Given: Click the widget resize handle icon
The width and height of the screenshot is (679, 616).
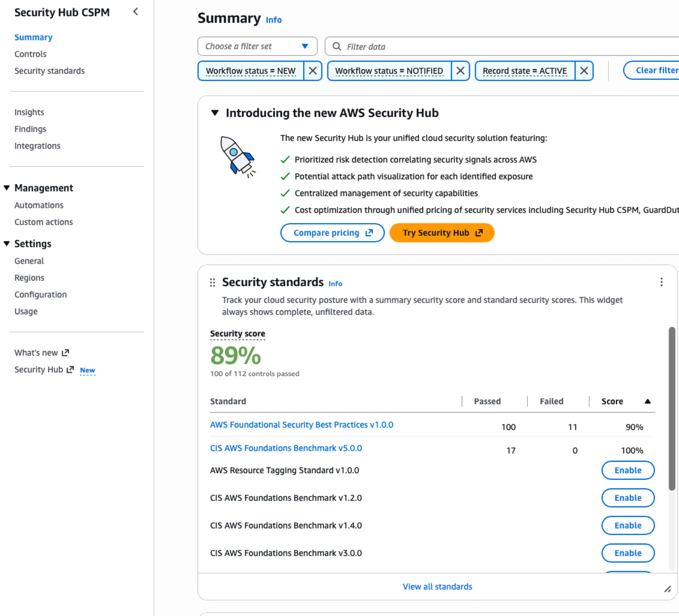Looking at the screenshot, I should [x=667, y=589].
